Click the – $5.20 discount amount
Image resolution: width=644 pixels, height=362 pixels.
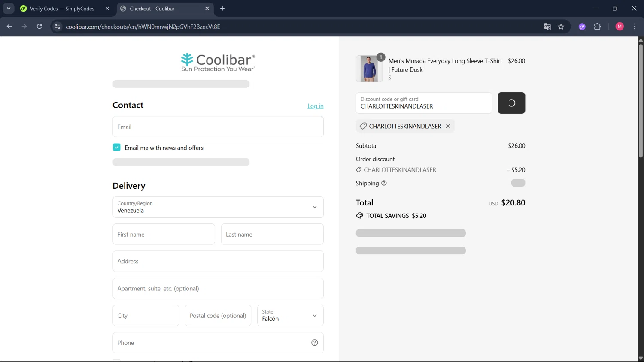point(516,170)
